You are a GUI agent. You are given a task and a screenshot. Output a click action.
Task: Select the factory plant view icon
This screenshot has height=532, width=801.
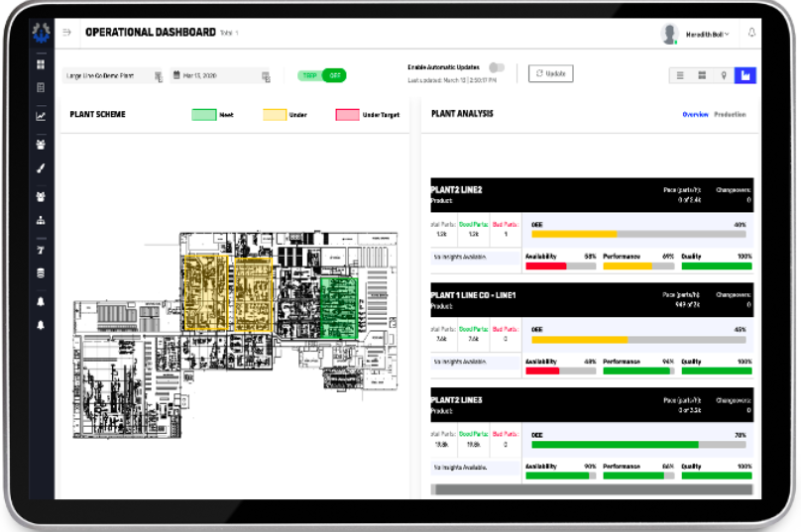click(x=745, y=74)
